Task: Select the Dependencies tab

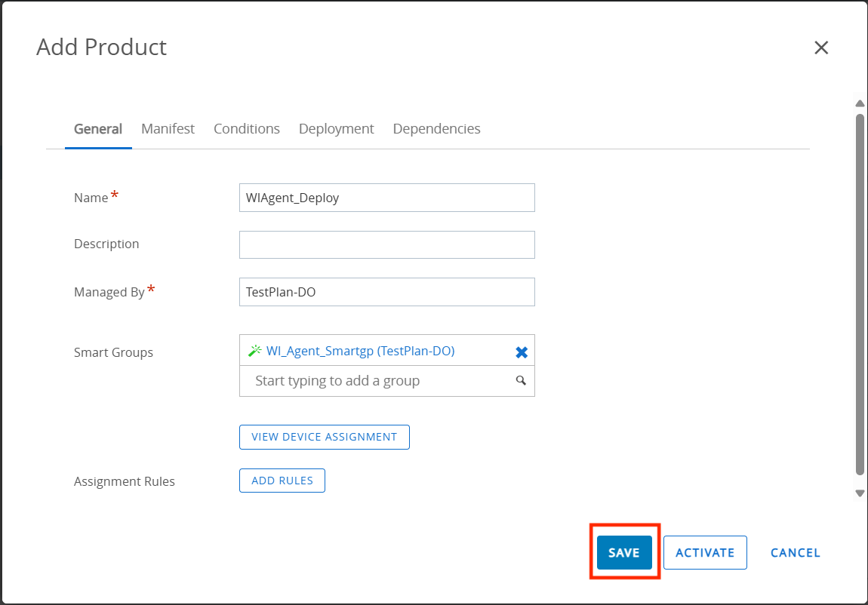Action: [x=436, y=129]
